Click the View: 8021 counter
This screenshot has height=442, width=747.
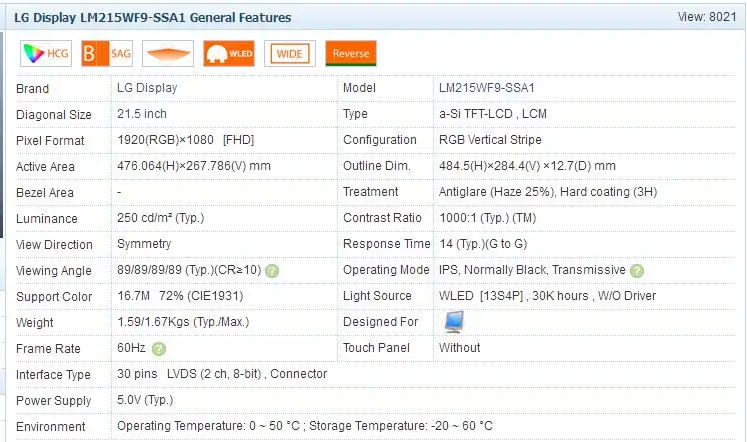[x=705, y=18]
